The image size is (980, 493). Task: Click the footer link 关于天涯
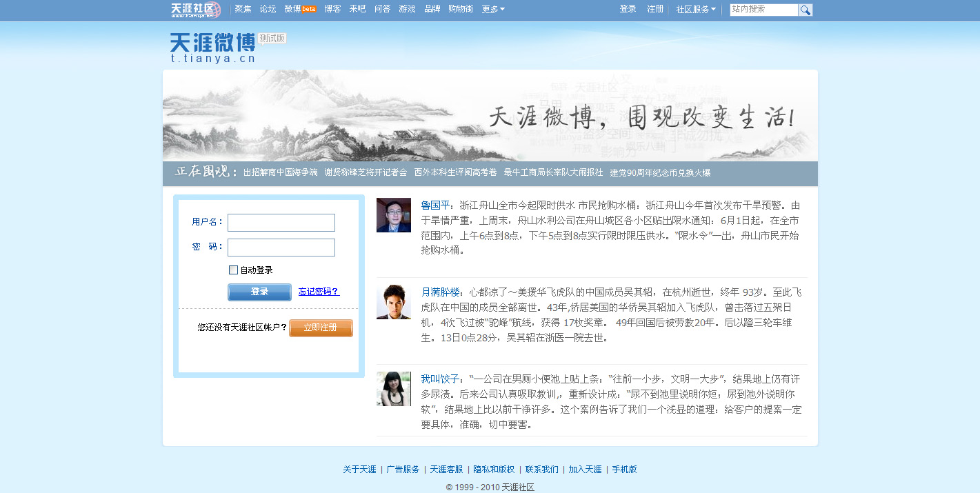point(359,470)
